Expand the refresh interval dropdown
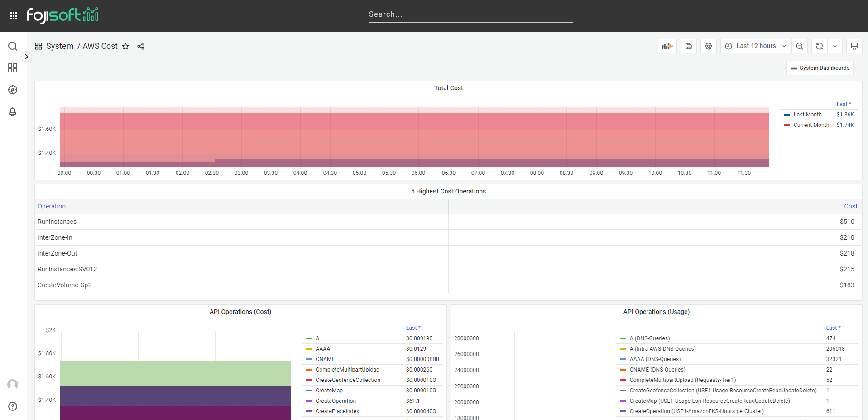This screenshot has width=868, height=420. [x=835, y=46]
